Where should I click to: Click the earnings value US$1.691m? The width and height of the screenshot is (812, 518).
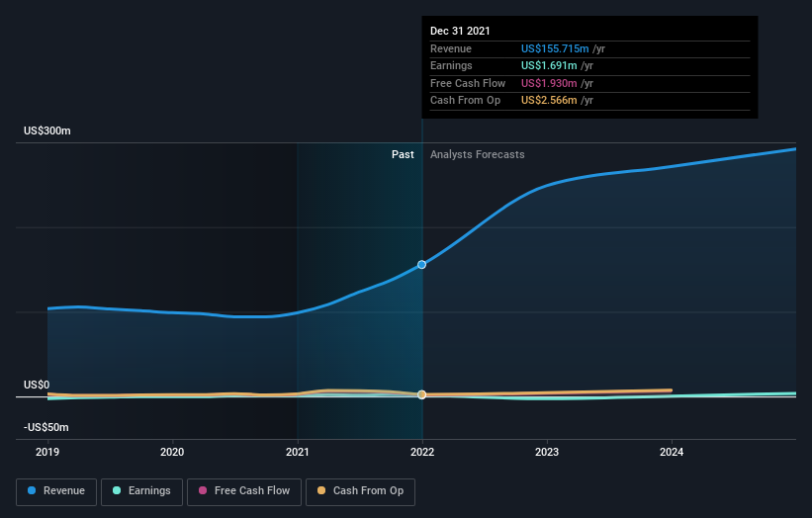[549, 65]
